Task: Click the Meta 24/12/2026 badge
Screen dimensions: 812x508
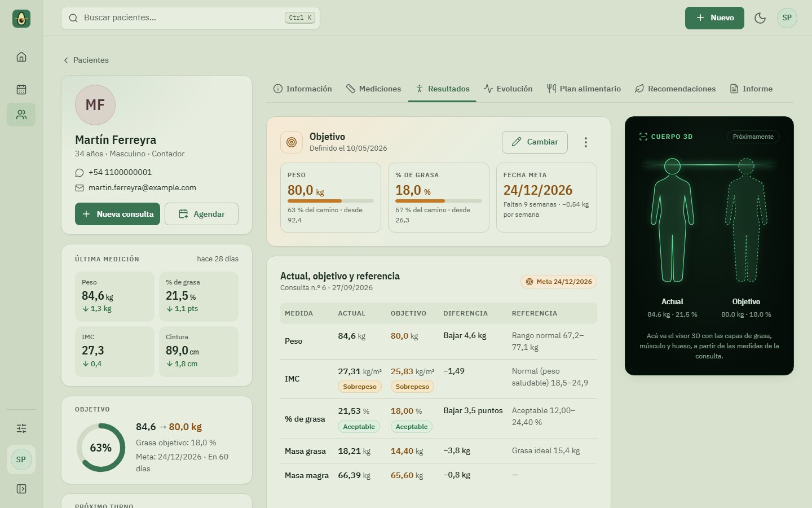Action: point(559,282)
